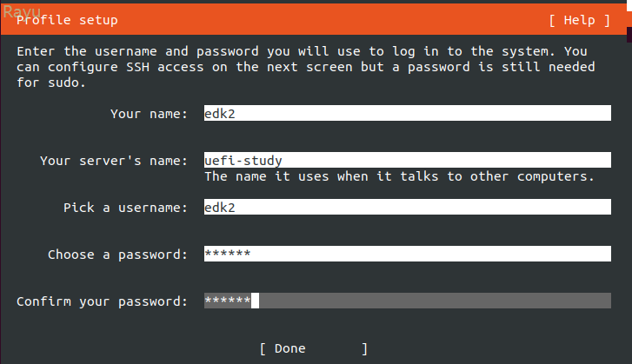Click the text cursor in the confirm password field

tap(255, 301)
